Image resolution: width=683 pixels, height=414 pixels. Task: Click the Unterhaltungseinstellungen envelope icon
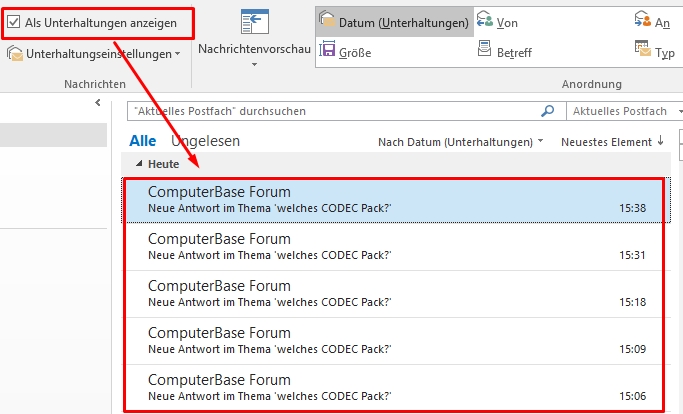click(x=15, y=54)
